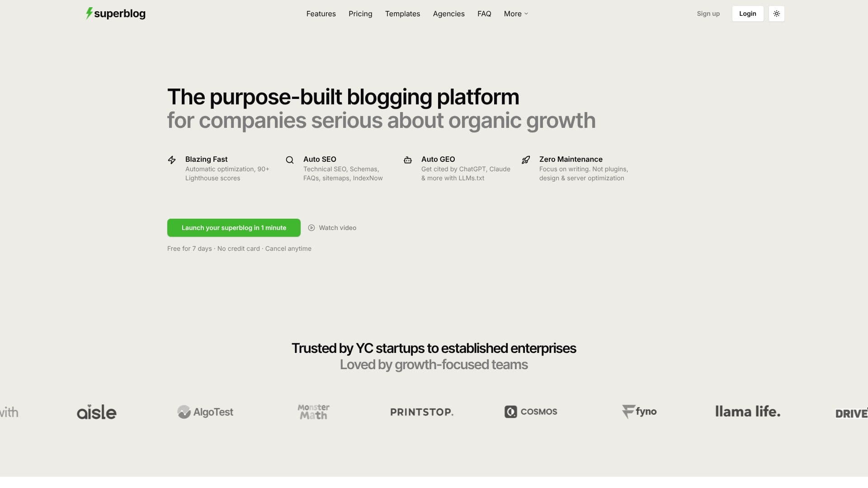
Task: Click the Cosmos logo
Action: tap(531, 412)
